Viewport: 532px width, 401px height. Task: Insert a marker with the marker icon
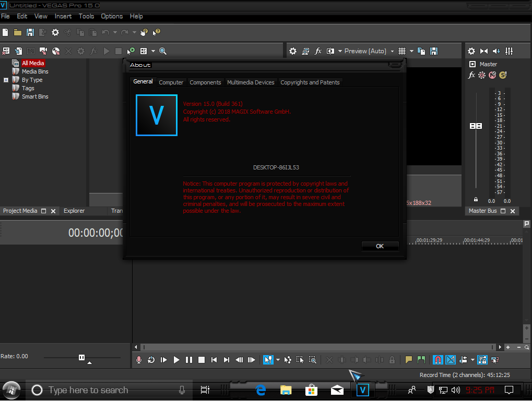tap(409, 360)
